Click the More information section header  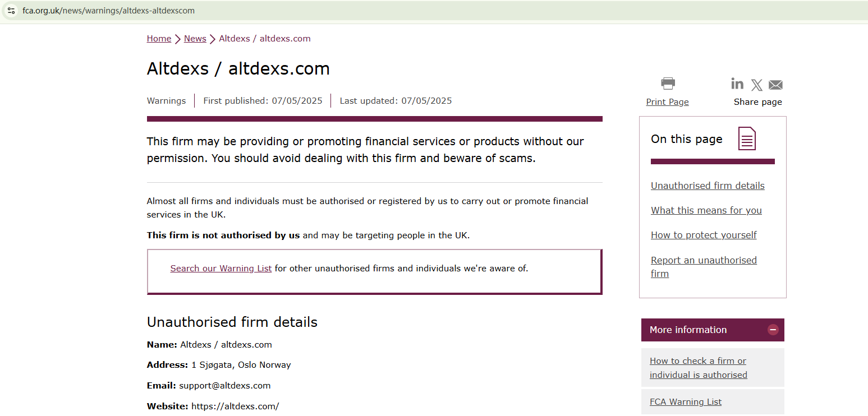point(688,330)
